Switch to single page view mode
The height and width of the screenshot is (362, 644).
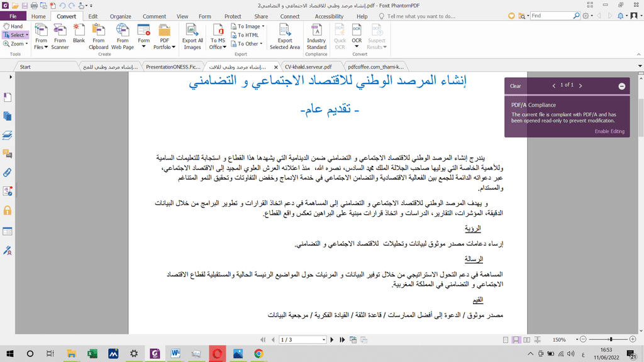point(506,340)
